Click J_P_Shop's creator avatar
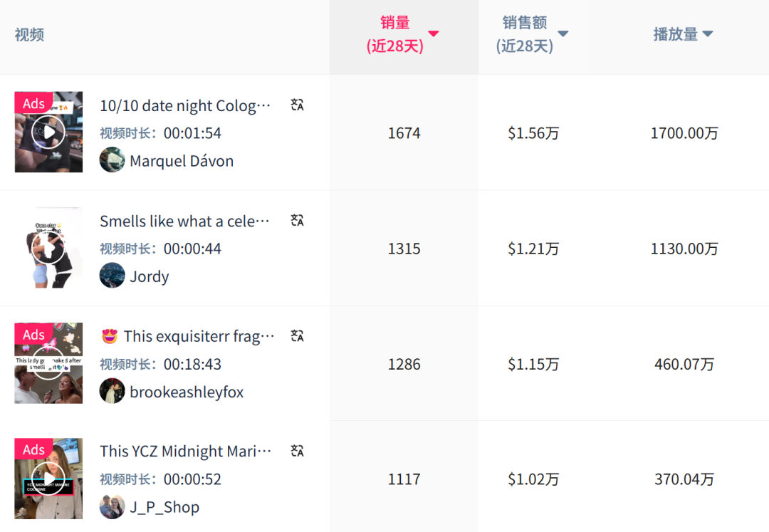Screen dimensions: 769x532 (x=112, y=506)
